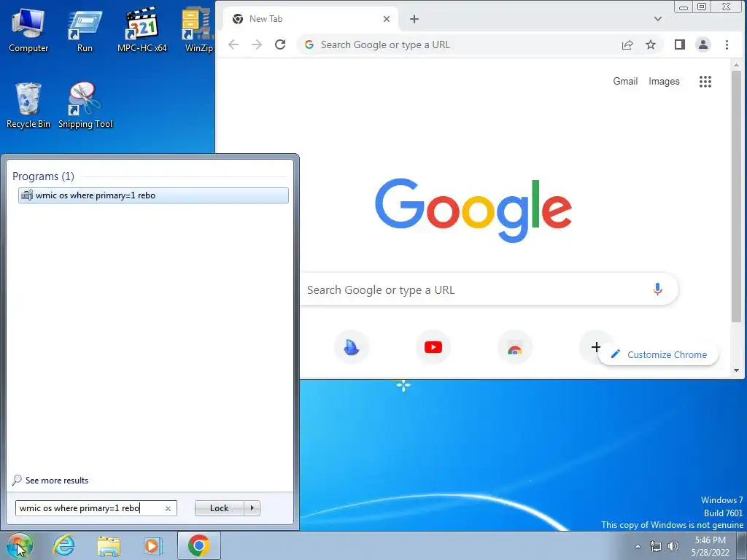747x560 pixels.
Task: Select the wmic os where primary=1 rebo result
Action: 153,195
